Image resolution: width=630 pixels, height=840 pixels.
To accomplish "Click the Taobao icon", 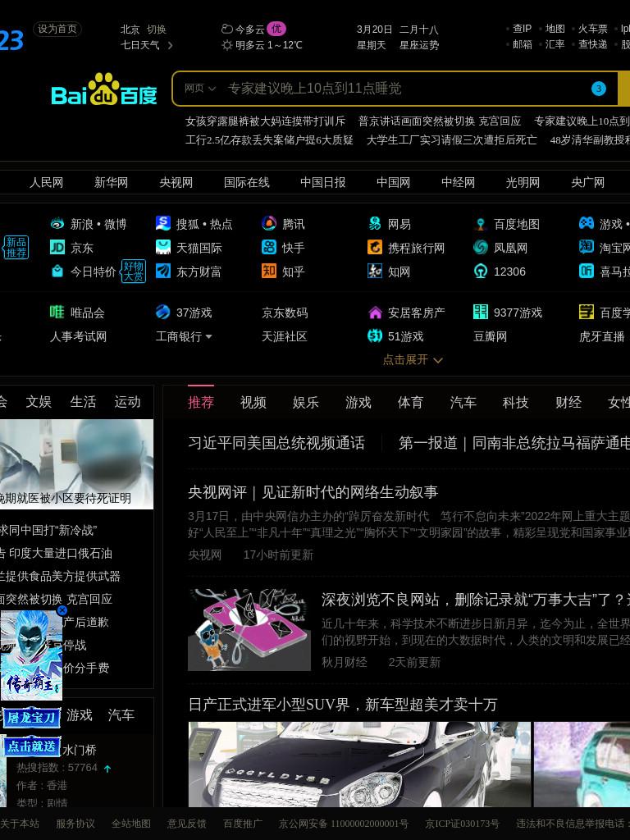I will point(587,247).
